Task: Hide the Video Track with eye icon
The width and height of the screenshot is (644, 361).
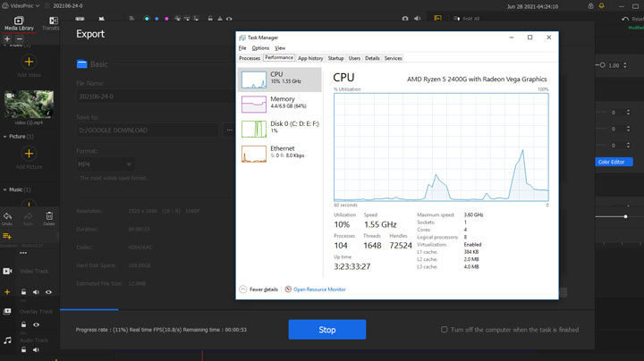Action: [48, 292]
